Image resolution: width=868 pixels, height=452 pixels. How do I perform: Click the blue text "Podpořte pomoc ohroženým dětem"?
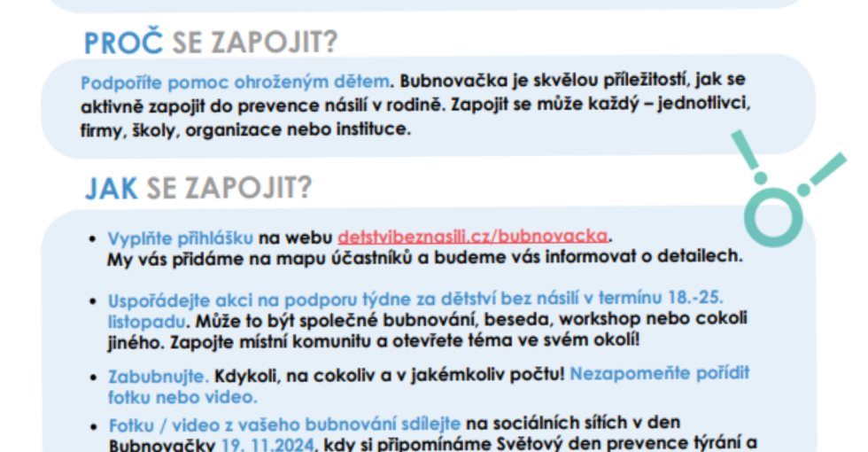[x=236, y=82]
